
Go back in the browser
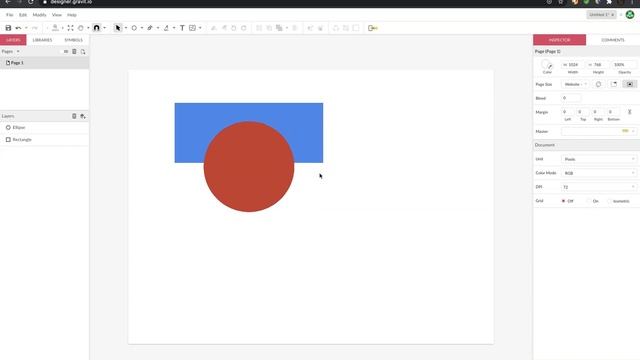8,2
